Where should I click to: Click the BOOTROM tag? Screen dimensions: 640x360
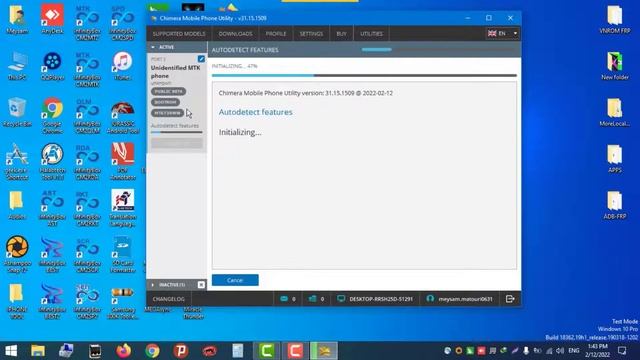pyautogui.click(x=165, y=102)
